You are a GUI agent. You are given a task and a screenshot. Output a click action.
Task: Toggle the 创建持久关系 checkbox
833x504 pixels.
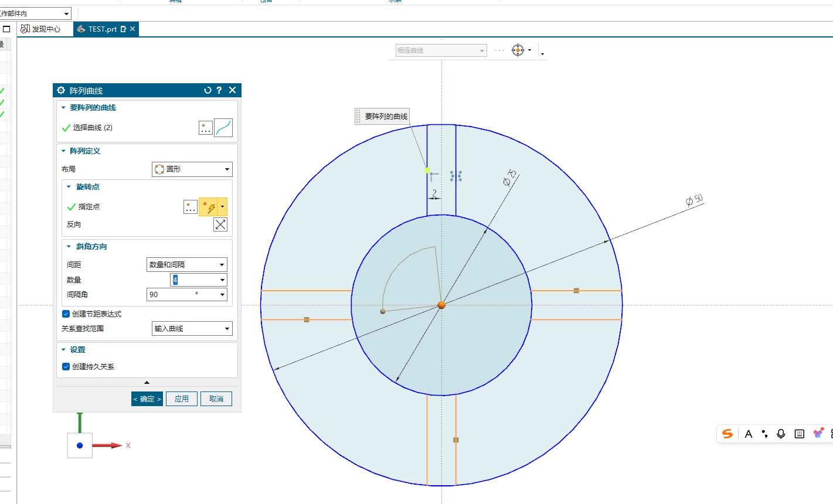[66, 367]
